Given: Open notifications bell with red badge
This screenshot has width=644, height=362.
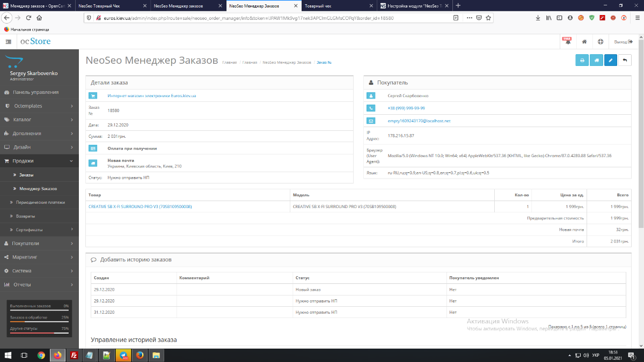Looking at the screenshot, I should (x=567, y=41).
